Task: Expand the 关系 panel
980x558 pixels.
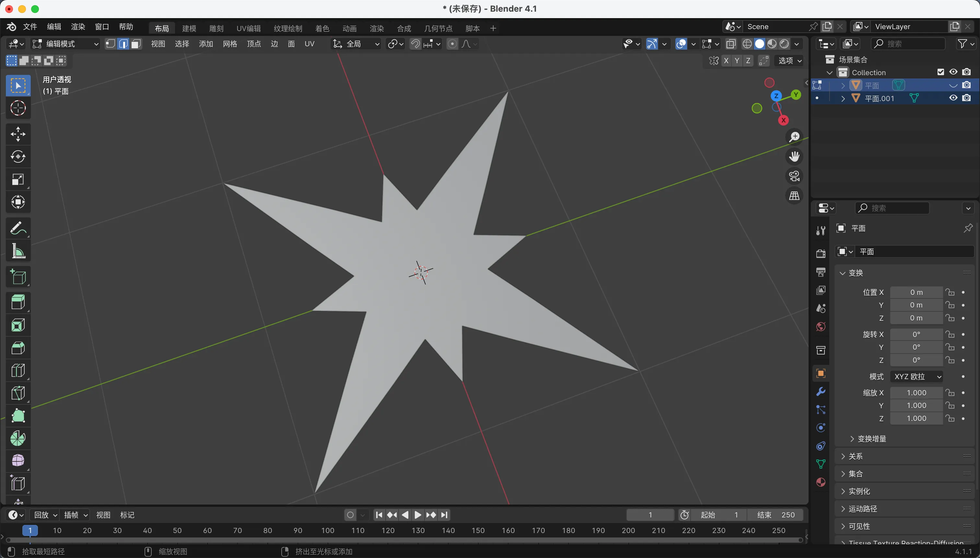Action: (x=856, y=457)
